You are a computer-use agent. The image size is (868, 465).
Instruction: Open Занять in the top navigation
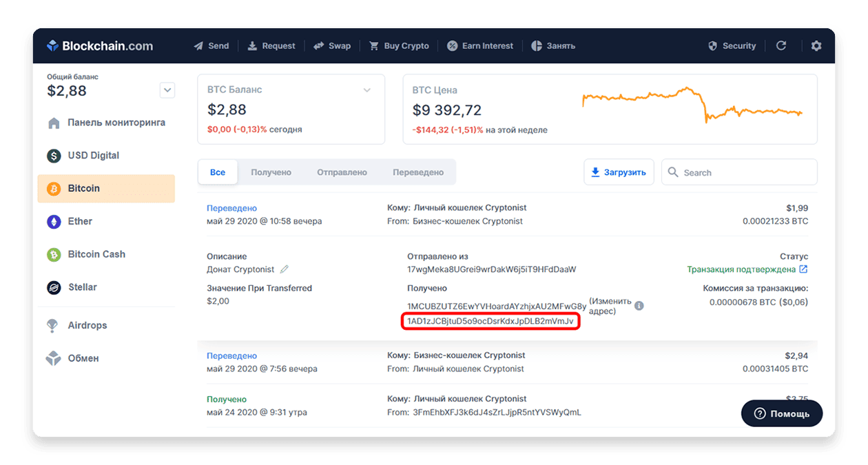(553, 46)
